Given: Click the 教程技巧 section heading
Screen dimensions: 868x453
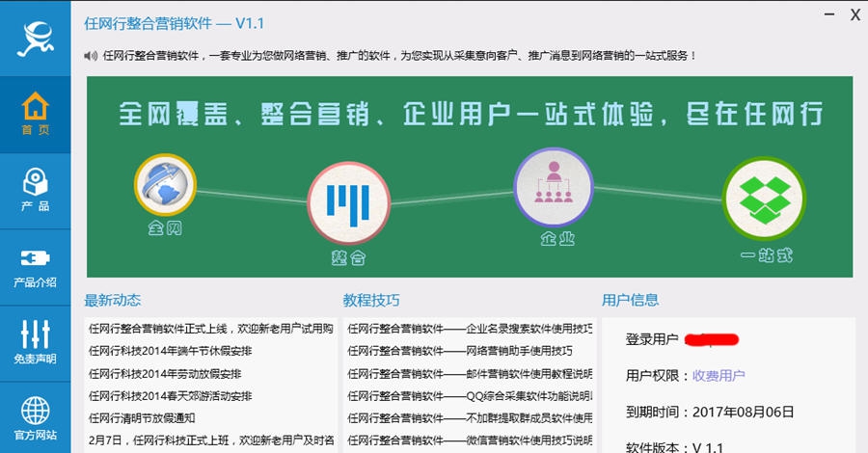Looking at the screenshot, I should click(x=371, y=301).
